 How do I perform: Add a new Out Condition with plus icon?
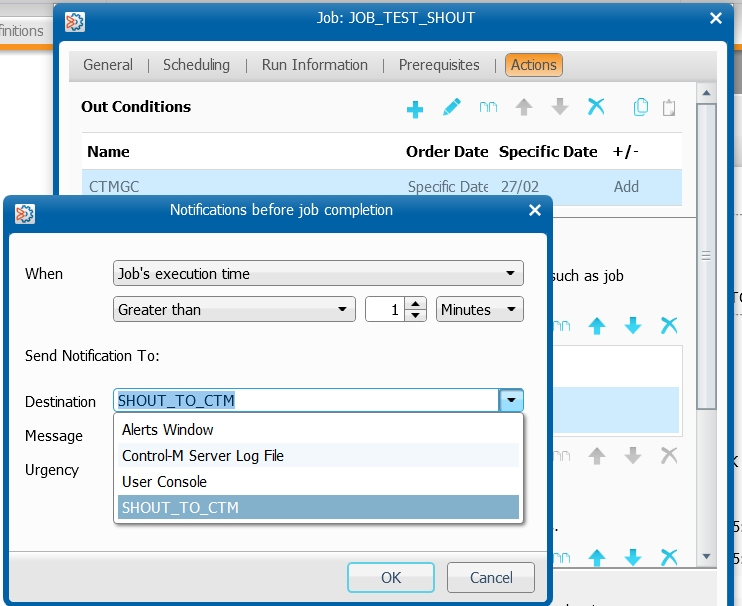click(x=415, y=109)
